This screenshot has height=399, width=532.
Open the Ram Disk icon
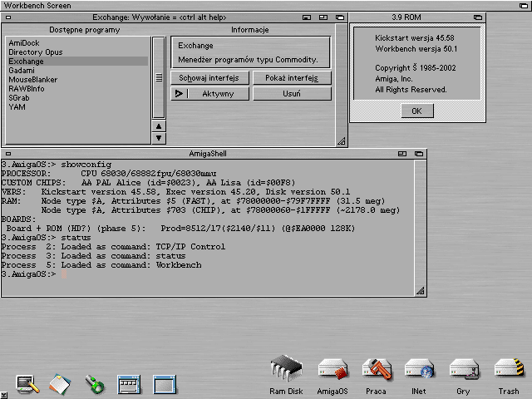tap(286, 369)
